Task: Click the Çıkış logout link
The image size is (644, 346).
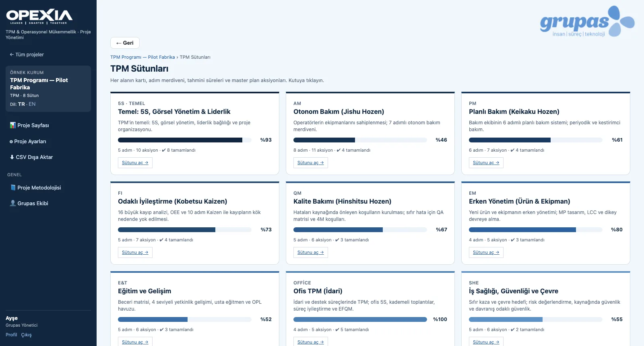Action: [x=26, y=335]
